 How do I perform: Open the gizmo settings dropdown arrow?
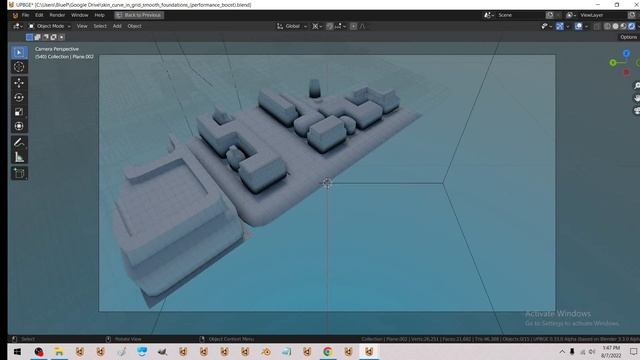coord(568,26)
